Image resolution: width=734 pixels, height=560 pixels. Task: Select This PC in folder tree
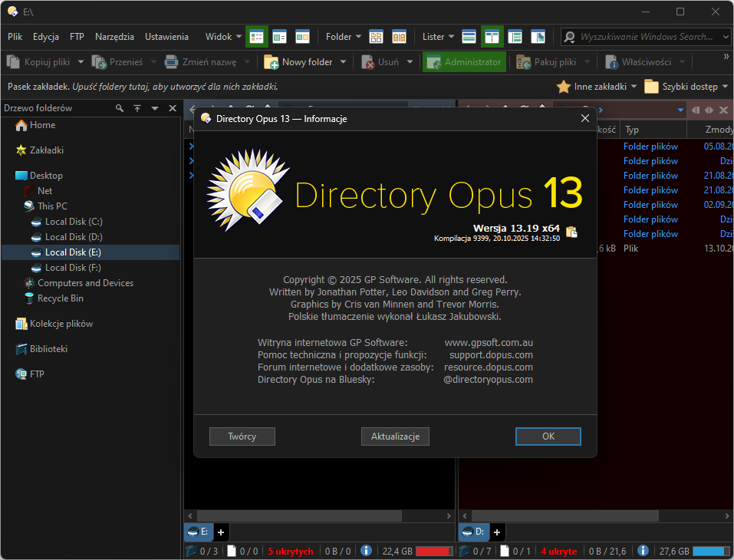45,206
